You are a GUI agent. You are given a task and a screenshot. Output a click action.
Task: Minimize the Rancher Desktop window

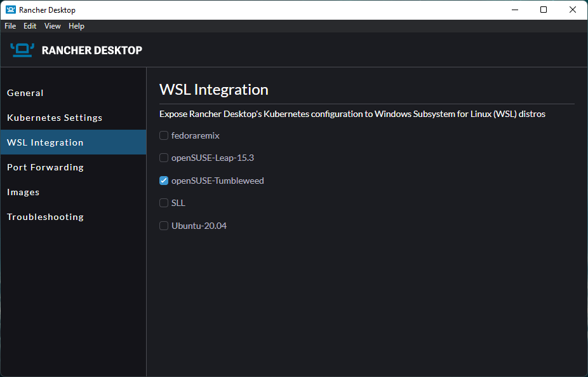point(514,10)
